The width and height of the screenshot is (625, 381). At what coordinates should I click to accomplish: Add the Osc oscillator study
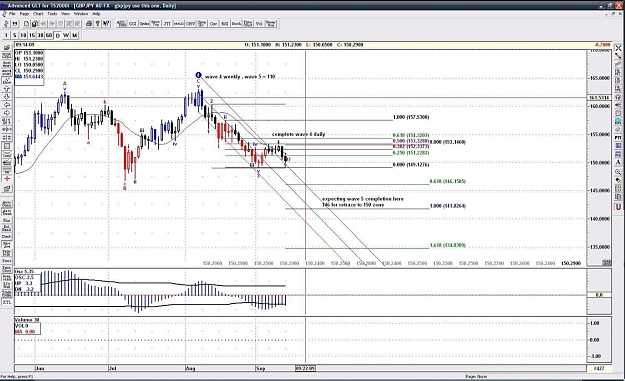pos(213,24)
